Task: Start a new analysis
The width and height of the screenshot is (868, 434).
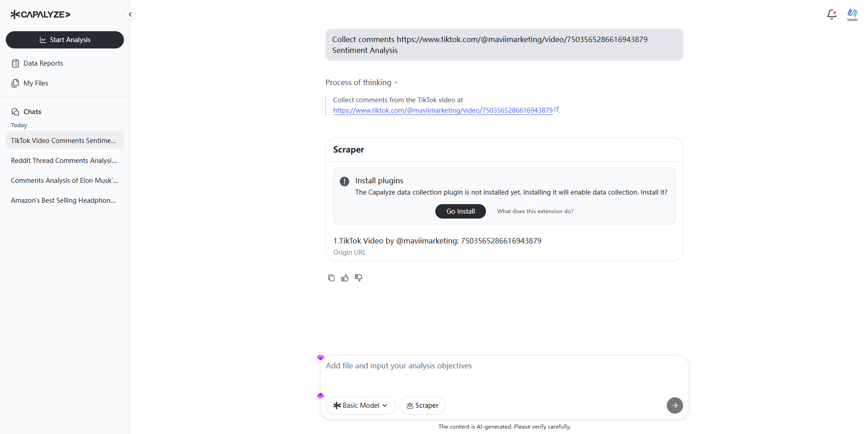Action: tap(65, 40)
